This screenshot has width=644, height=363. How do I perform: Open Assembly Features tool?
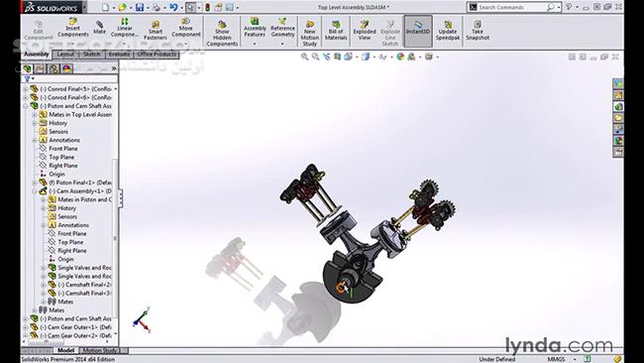(255, 28)
